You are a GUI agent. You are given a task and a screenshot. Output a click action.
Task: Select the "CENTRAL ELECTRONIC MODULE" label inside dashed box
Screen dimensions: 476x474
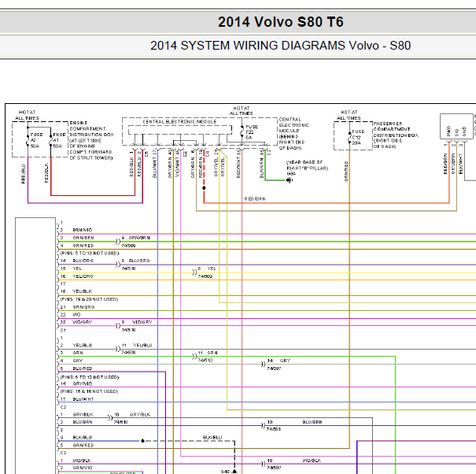[x=179, y=121]
